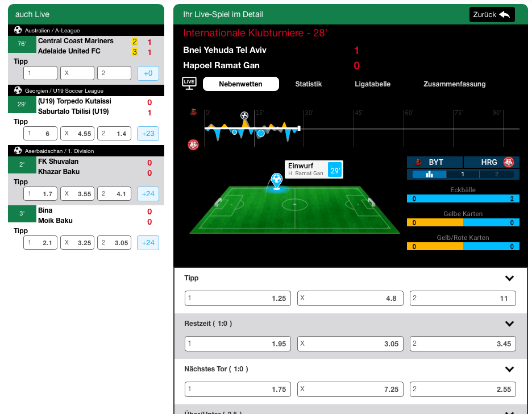Pick away win 4.1 for Khazar Baku
Screen dimensions: 532x414
coord(114,194)
